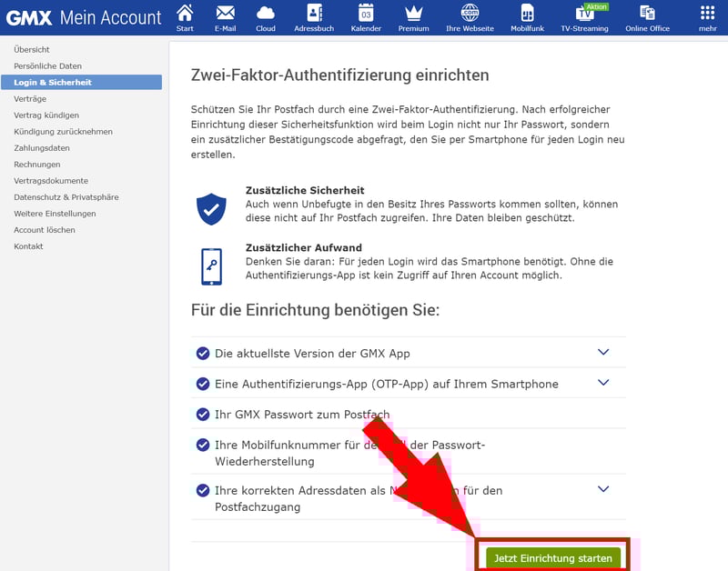Click checkmark icon beside Mobilfunknummer requirement

pyautogui.click(x=203, y=445)
